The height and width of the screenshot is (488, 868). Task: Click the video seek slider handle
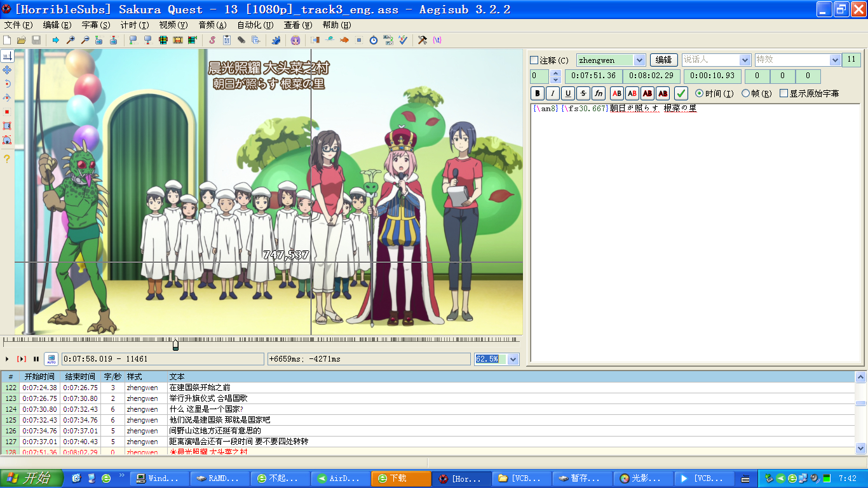tap(175, 344)
